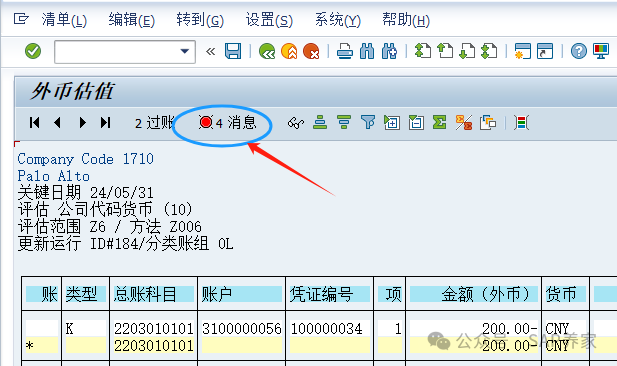Click the Create New Session icon
This screenshot has width=617, height=366.
pos(523,51)
